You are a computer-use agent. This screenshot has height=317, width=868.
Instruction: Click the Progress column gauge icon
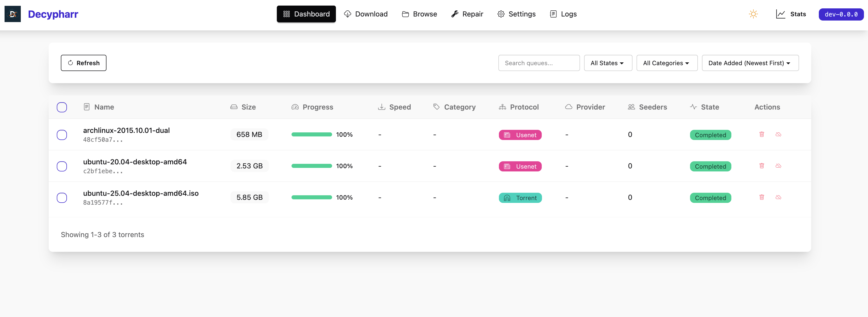295,107
